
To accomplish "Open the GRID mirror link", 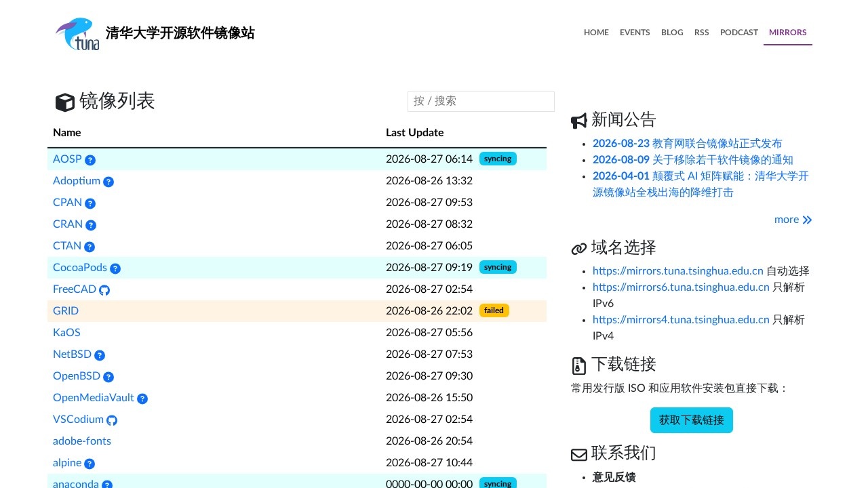I will coord(66,311).
